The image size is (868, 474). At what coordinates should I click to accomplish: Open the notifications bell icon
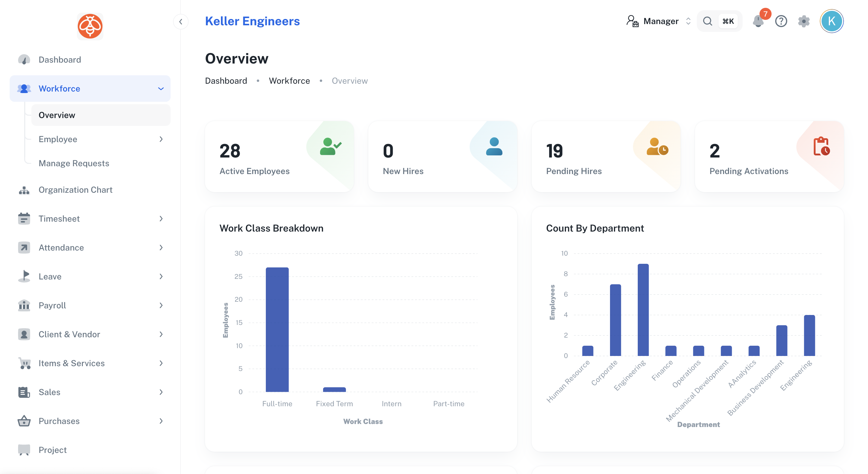coord(758,21)
